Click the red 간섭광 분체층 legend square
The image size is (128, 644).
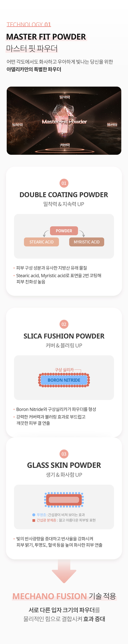click(34, 520)
